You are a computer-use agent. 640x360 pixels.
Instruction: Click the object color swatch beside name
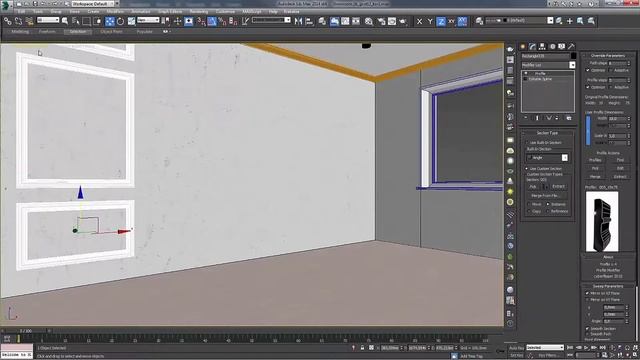click(573, 56)
